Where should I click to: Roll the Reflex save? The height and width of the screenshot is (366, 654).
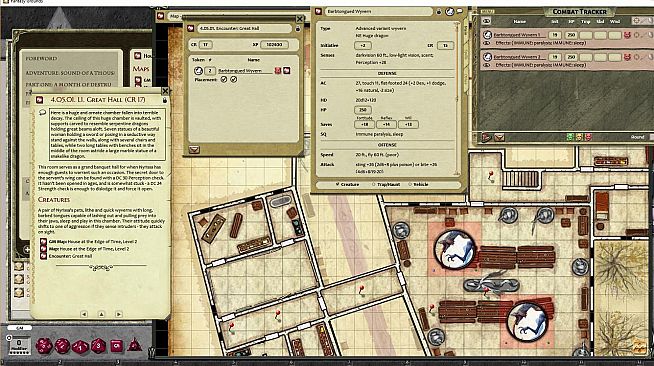coord(386,124)
